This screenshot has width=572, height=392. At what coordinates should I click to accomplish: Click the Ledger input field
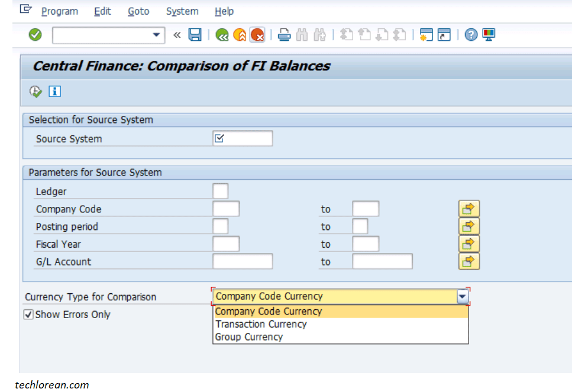(219, 190)
